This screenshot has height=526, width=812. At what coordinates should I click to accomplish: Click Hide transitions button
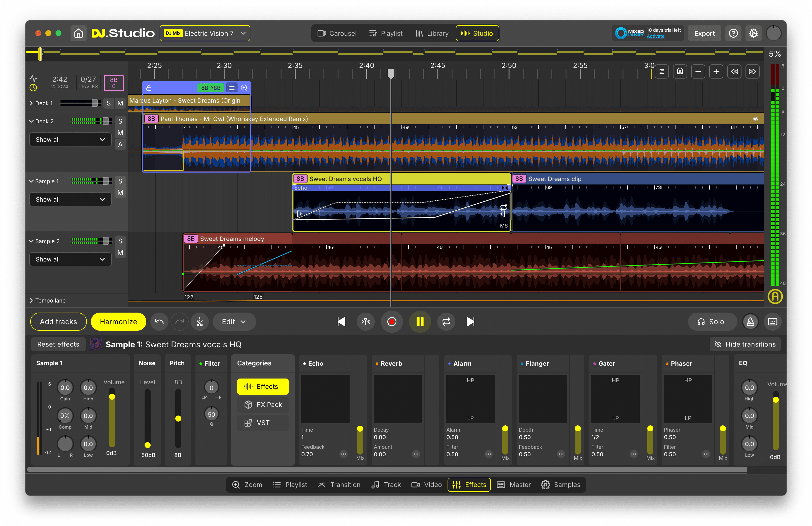(745, 344)
